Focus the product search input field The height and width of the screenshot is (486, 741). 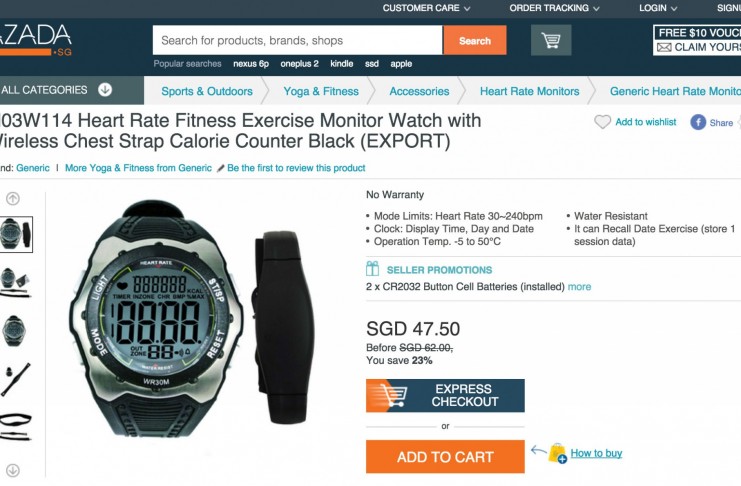(x=298, y=41)
